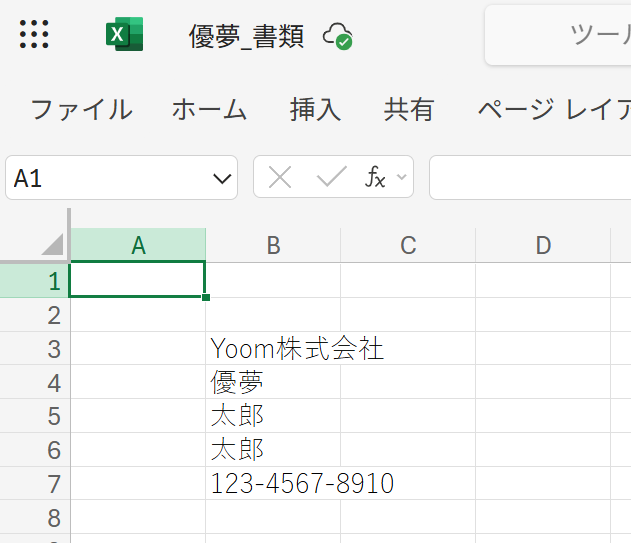Click the enter checkmark formula icon

330,178
